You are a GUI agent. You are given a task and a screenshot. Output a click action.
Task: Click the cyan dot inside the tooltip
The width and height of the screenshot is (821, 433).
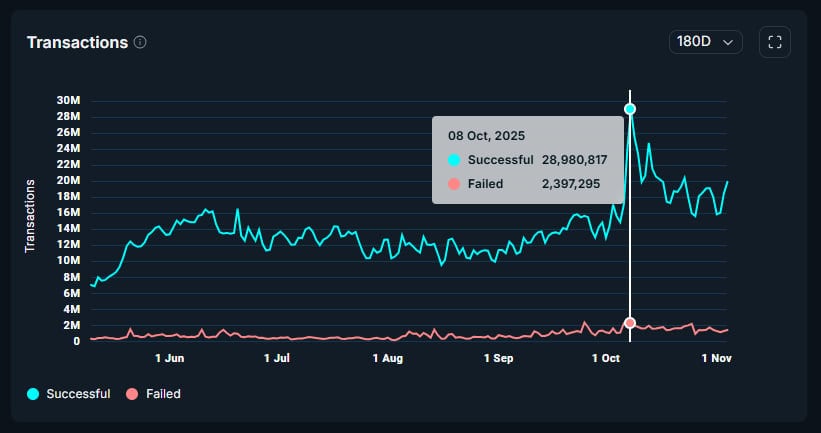point(454,160)
